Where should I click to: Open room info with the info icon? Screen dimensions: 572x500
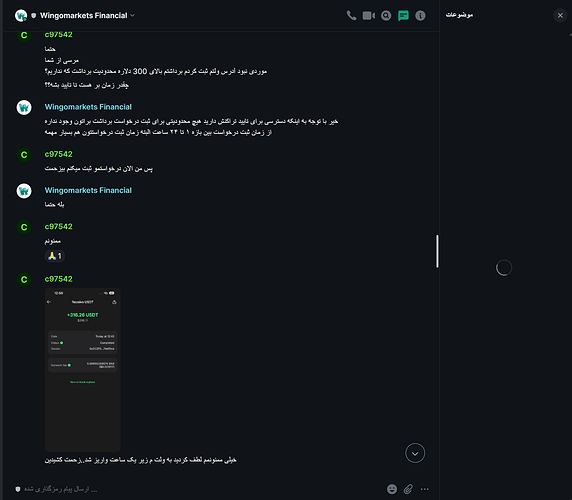(420, 16)
